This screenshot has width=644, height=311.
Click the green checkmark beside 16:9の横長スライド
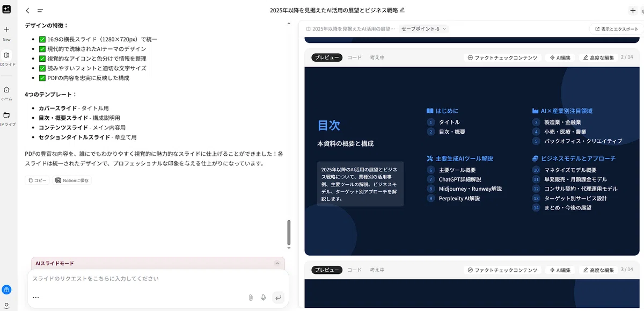coord(42,39)
